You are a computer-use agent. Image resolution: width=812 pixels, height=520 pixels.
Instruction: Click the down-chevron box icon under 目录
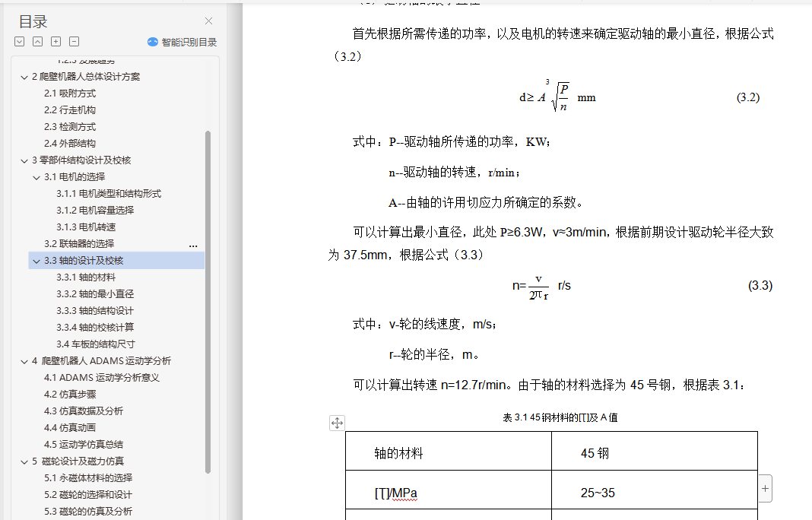click(x=20, y=42)
